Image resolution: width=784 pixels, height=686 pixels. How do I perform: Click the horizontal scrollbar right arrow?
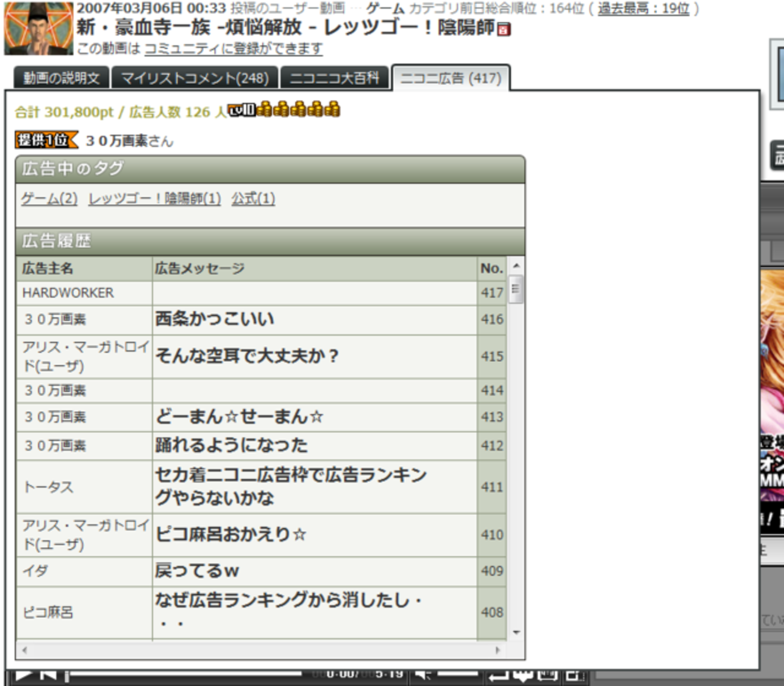coord(497,650)
